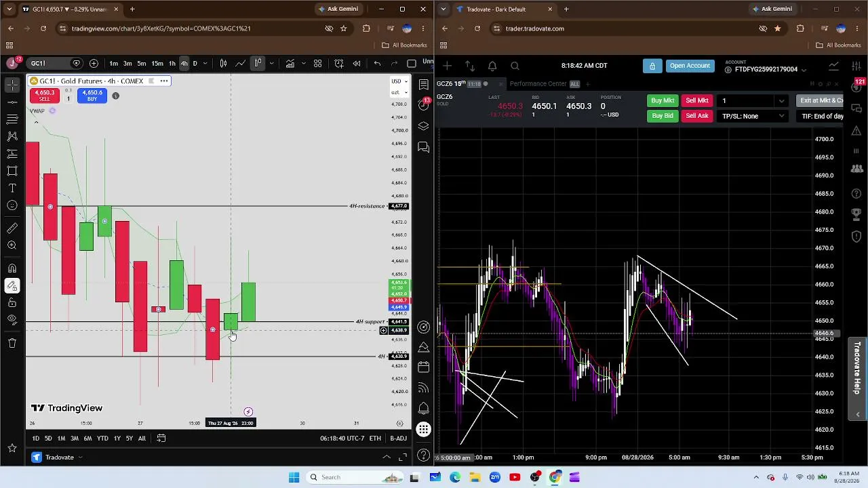The image size is (868, 488).
Task: Open the geometric shapes tool
Action: [x=12, y=171]
